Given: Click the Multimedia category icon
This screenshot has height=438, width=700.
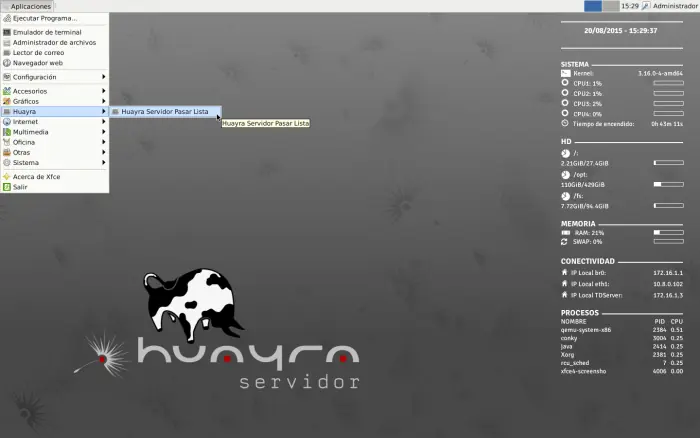Looking at the screenshot, I should click(7, 132).
